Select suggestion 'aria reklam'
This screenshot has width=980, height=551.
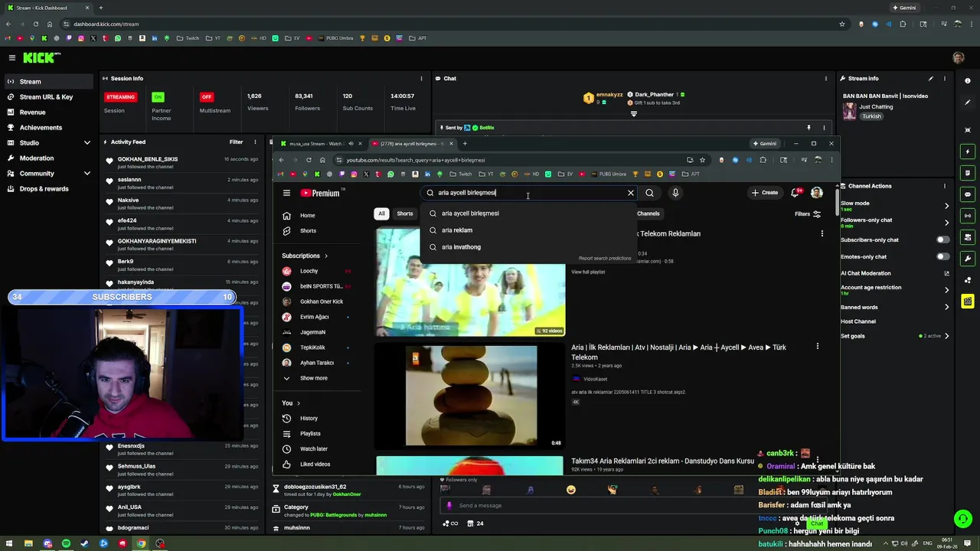pyautogui.click(x=528, y=230)
